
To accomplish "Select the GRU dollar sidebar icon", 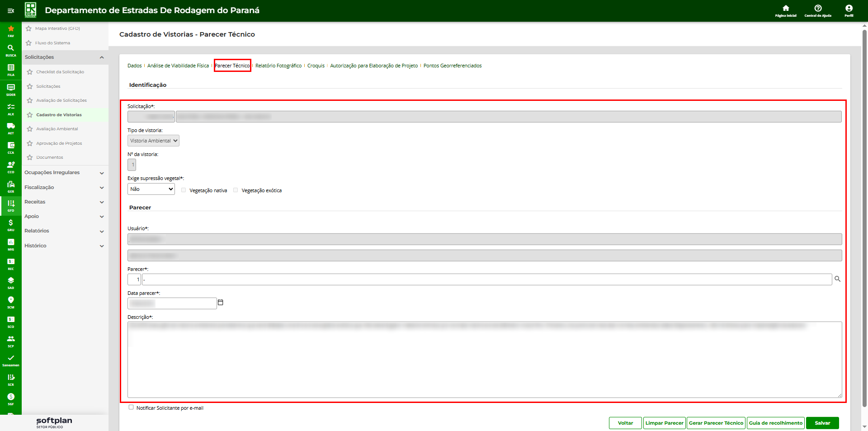I will 11,223.
